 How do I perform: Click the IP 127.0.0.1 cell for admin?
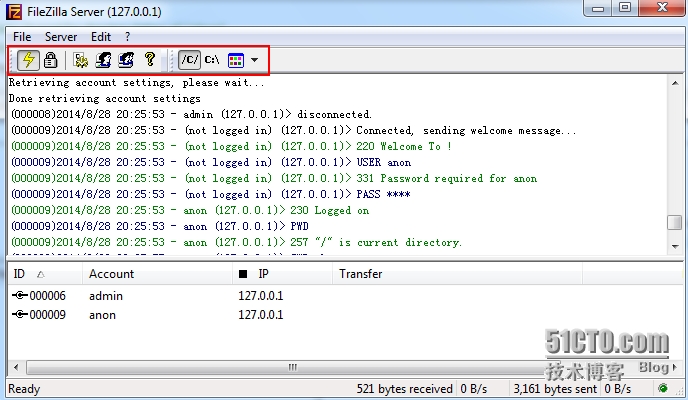coord(261,296)
